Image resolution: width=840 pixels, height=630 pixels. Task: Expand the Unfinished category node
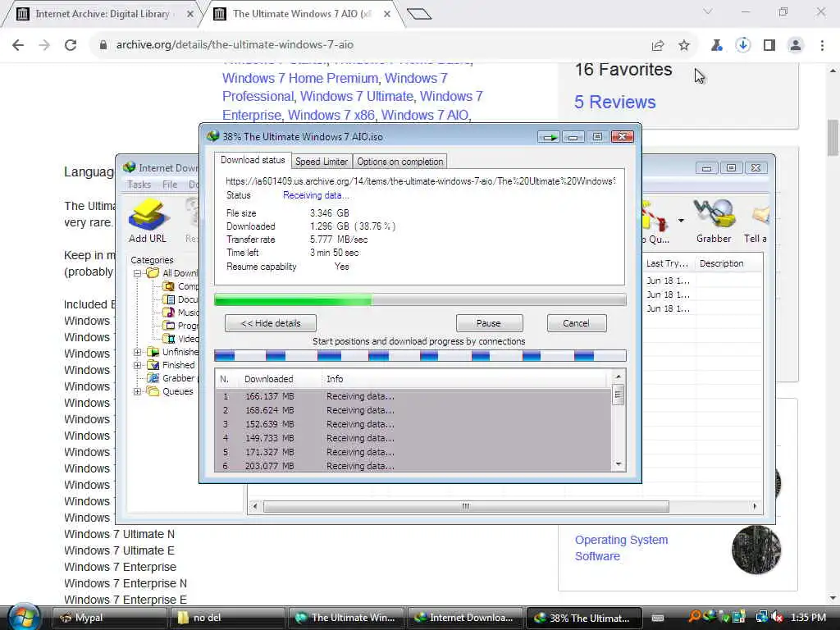(x=138, y=352)
